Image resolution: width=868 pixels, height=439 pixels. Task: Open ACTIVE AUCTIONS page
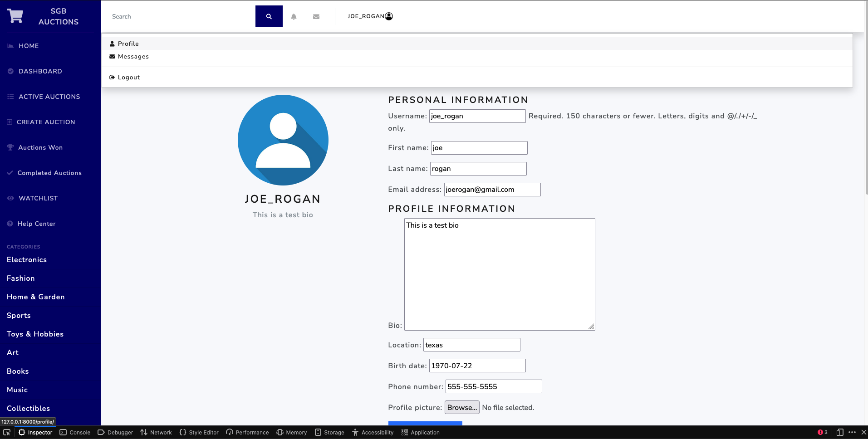(49, 97)
